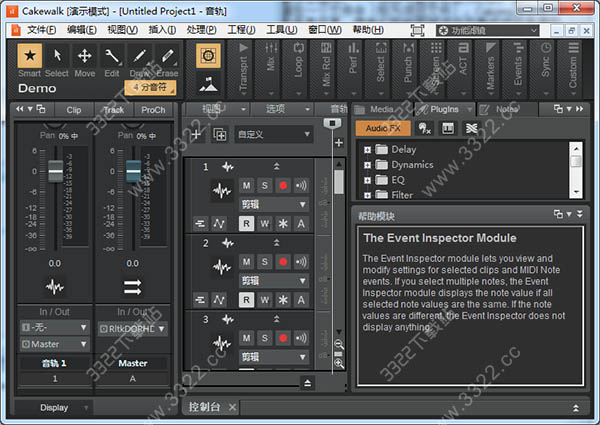Click the Audio FX button
Screen dimensions: 600x425
tap(383, 128)
